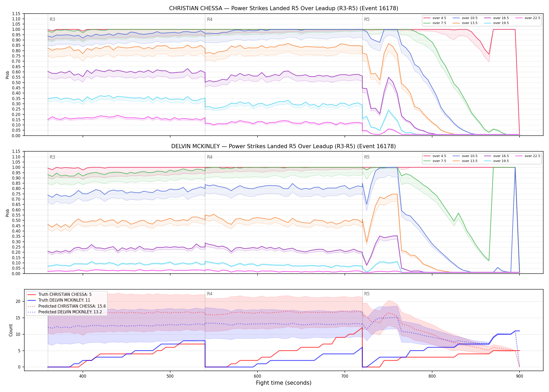Select 'over 16.5' in Chessa chart legend
The height and width of the screenshot is (392, 549).
pyautogui.click(x=496, y=18)
